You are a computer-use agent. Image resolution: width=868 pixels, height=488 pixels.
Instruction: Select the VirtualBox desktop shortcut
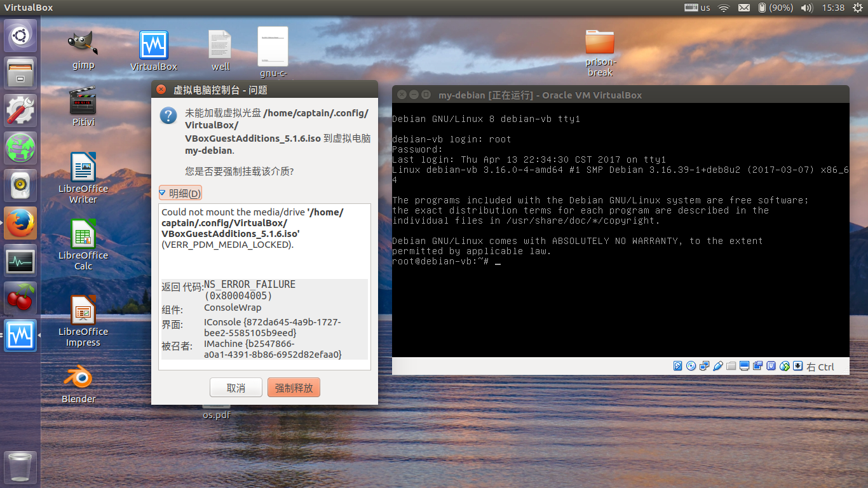tap(154, 51)
